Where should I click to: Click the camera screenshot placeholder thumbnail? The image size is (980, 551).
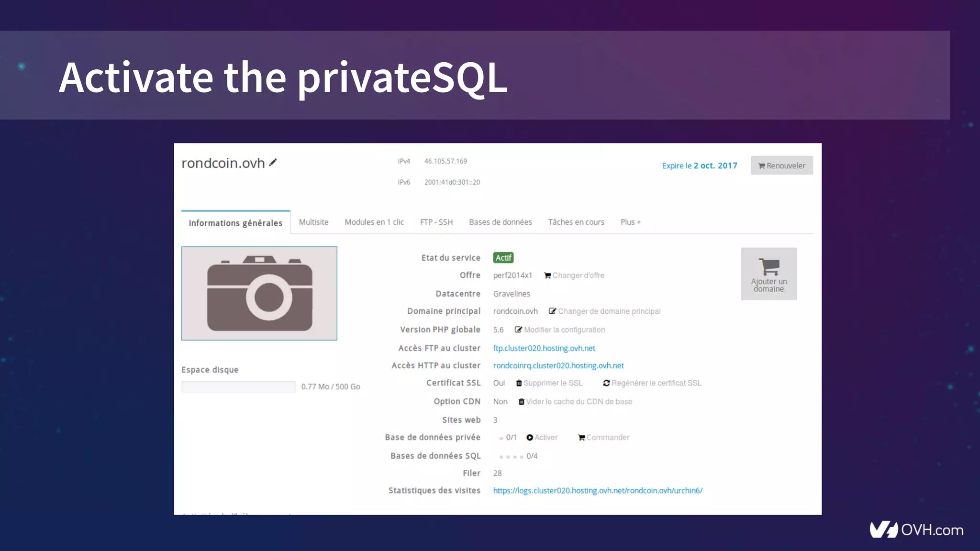[x=259, y=293]
